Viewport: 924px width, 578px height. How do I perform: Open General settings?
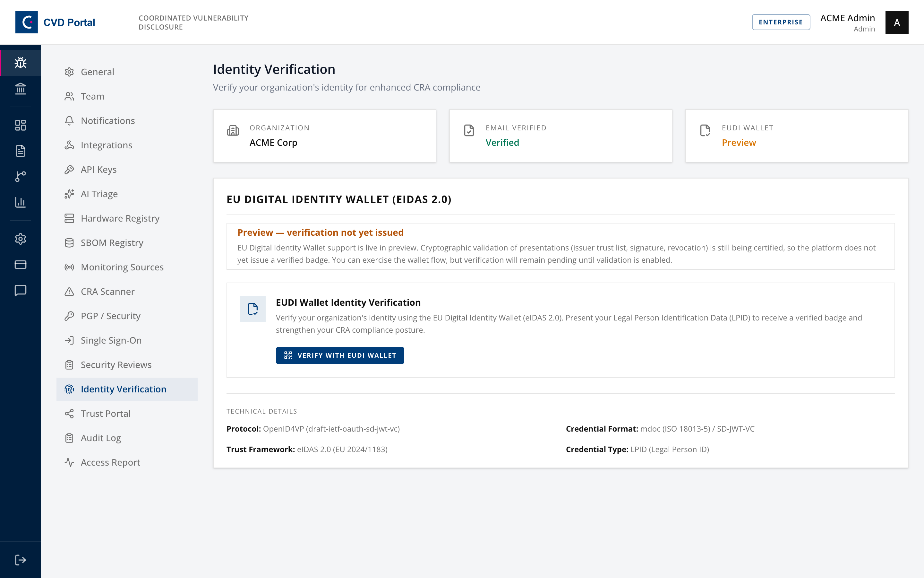(127, 72)
